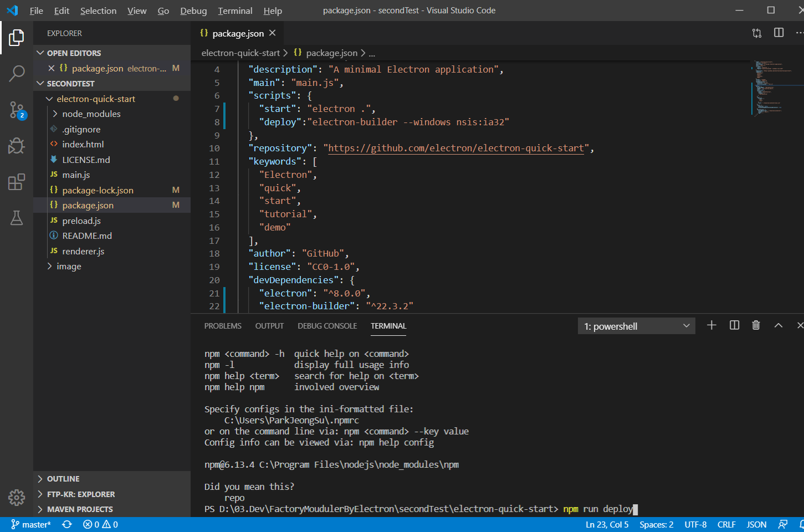The image size is (804, 532).
Task: Open the Go menu
Action: pyautogui.click(x=163, y=11)
